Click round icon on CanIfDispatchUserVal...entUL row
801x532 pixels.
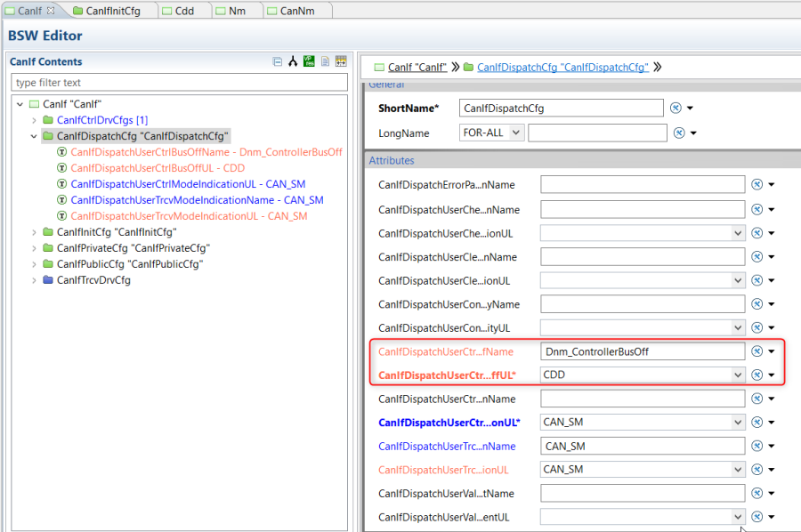(x=757, y=517)
